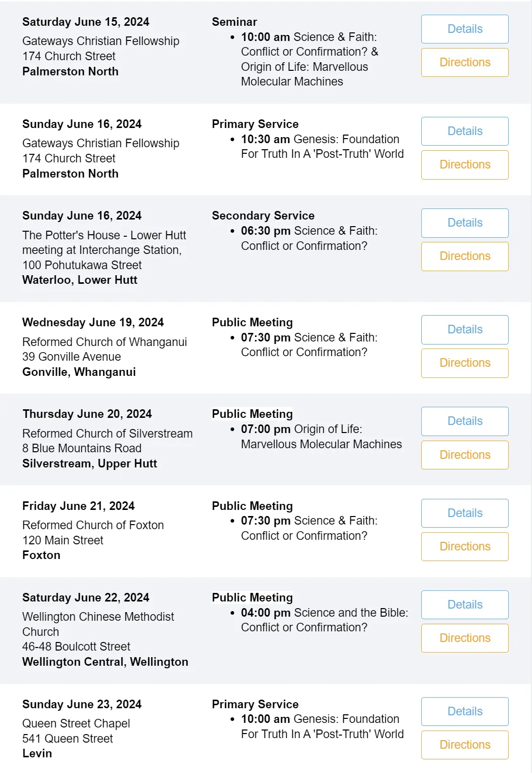View Details for Lower Hutt Secondary Service

[465, 223]
